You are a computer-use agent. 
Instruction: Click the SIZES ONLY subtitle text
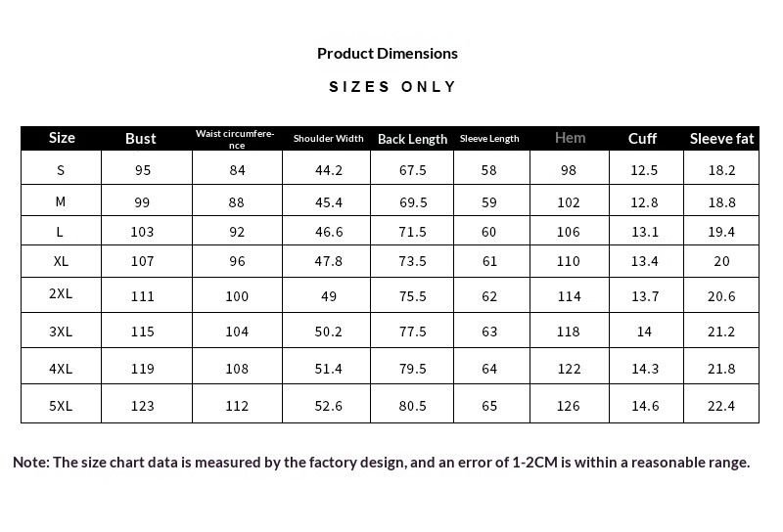[x=392, y=87]
